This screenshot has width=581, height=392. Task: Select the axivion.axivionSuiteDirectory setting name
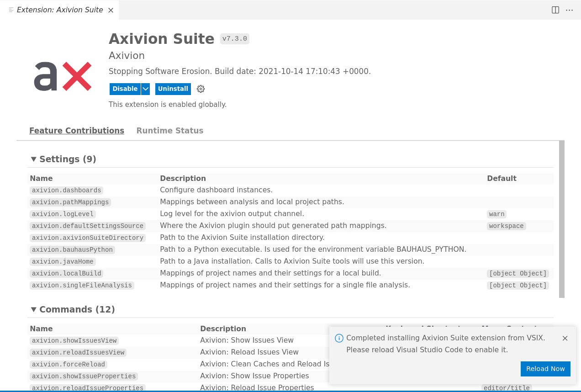coord(88,238)
